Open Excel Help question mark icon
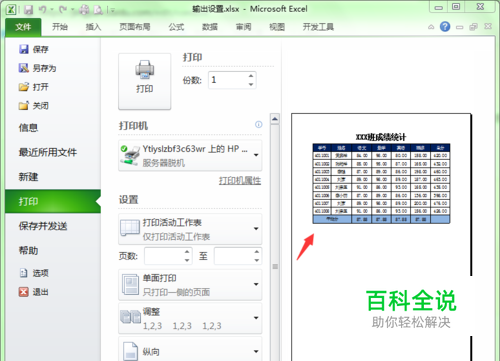Screen dimensions: 500x361 [x=445, y=26]
